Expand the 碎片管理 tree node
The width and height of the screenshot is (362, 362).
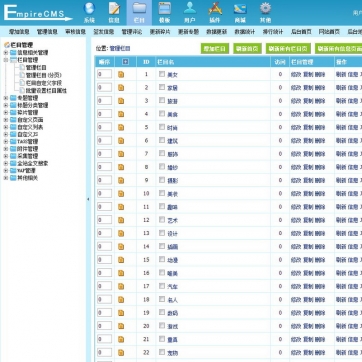6,113
